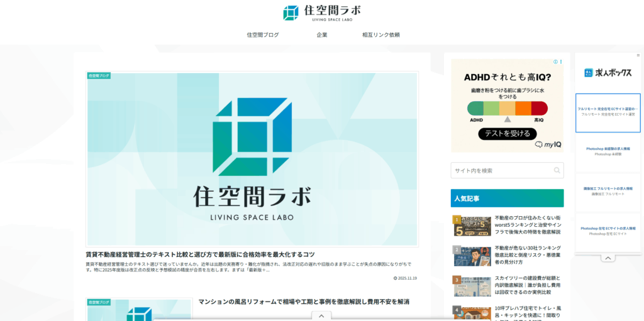The height and width of the screenshot is (321, 644).
Task: Open the 住空間ブログ menu item
Action: pyautogui.click(x=263, y=35)
